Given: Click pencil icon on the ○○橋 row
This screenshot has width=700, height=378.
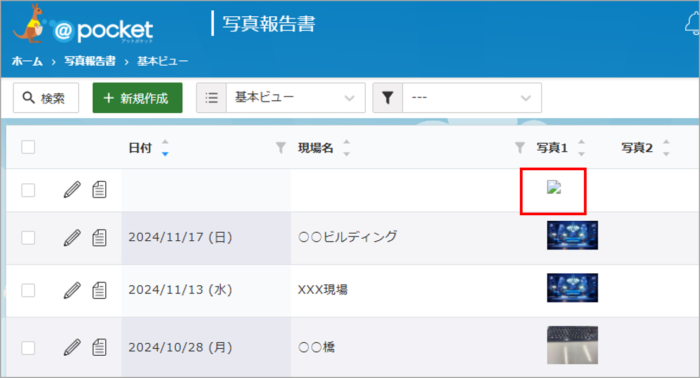Looking at the screenshot, I should 72,347.
